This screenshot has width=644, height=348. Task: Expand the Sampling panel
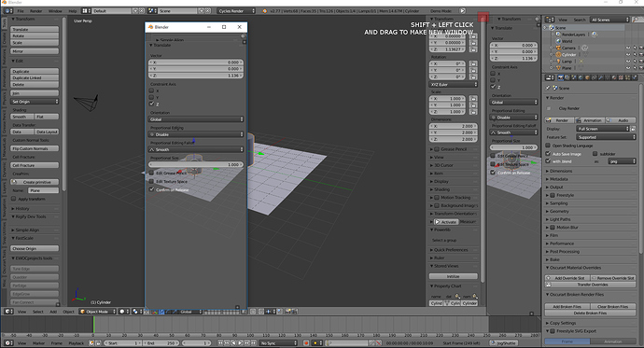pos(558,203)
